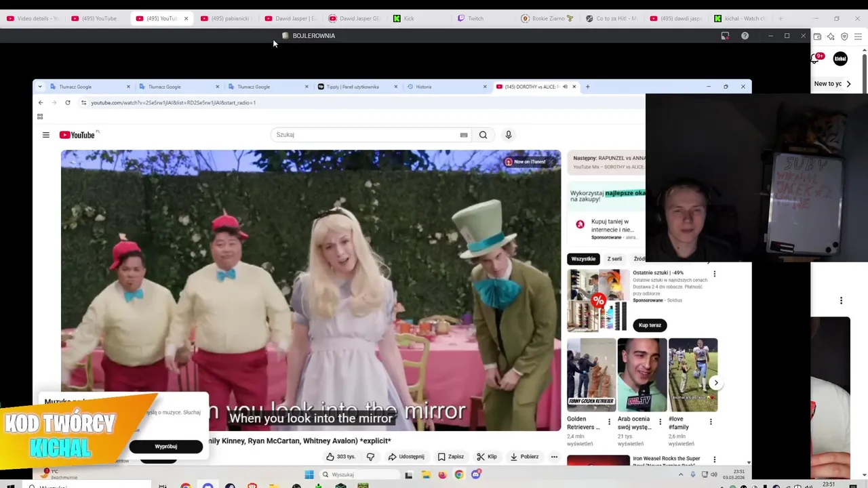Click the taskbar Wyszukaj search box
Viewport: 868px width, 488px height.
(359, 474)
